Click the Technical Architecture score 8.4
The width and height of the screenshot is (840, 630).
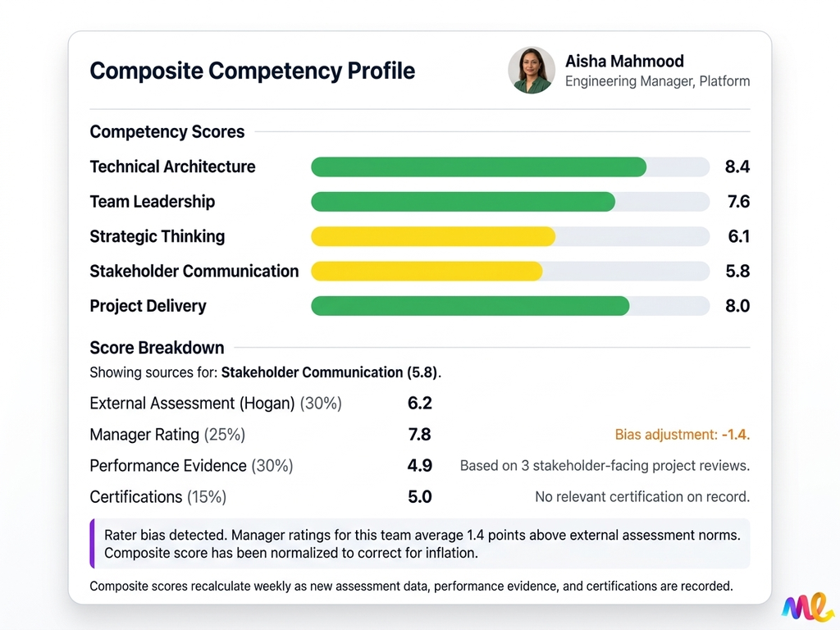[x=737, y=167]
